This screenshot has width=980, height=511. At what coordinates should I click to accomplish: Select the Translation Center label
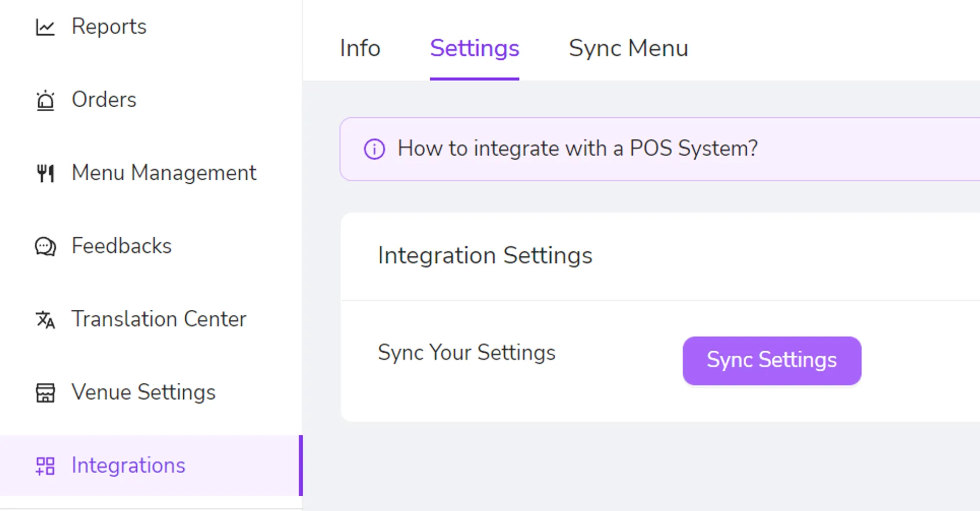159,319
